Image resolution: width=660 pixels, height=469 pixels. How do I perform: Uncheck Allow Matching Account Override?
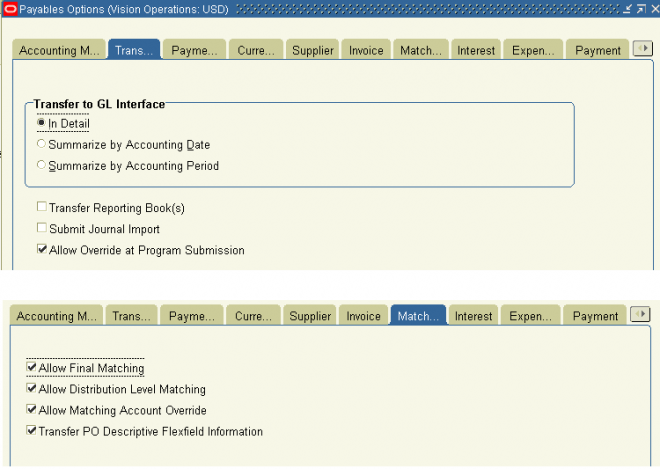(31, 409)
